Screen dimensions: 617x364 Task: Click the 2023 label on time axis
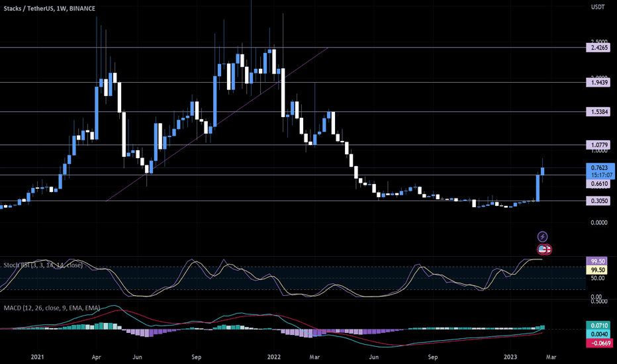pos(510,357)
